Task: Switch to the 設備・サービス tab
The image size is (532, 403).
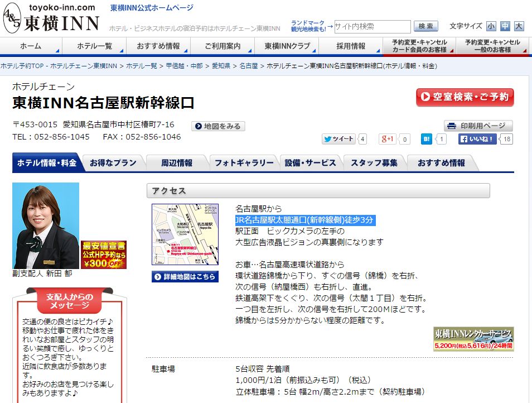Action: pyautogui.click(x=310, y=162)
